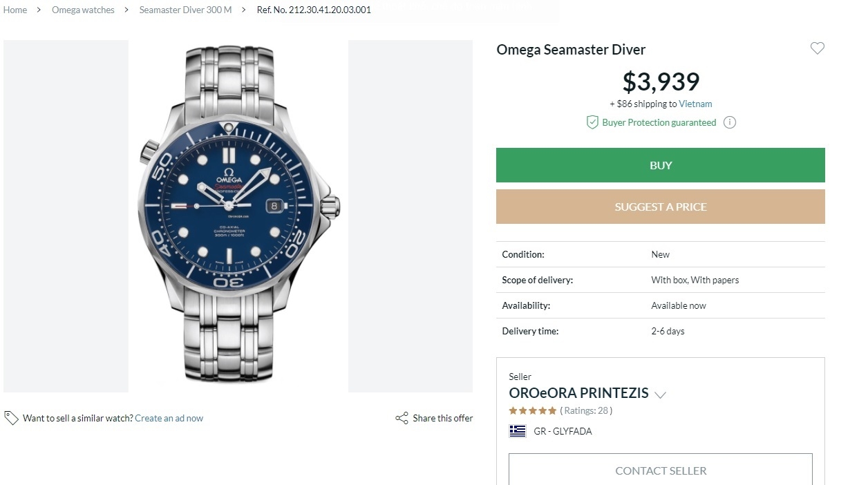Click the Greek flag icon
The width and height of the screenshot is (868, 485).
pos(518,431)
